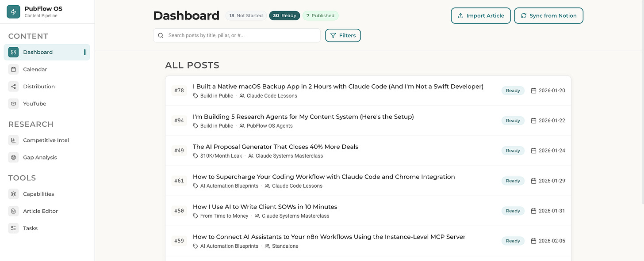Select the Gap Analysis target icon
644x261 pixels.
click(x=15, y=157)
